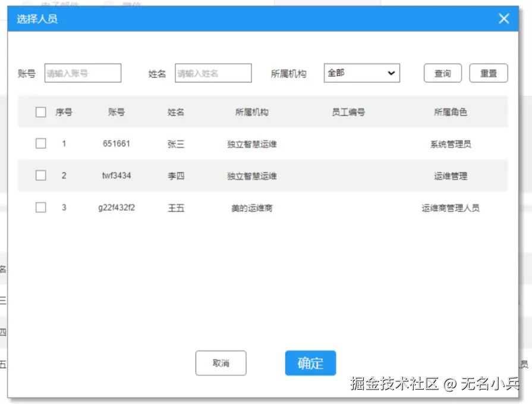The width and height of the screenshot is (532, 404).
Task: Click 独立智慧运维 in 张三 row
Action: [252, 144]
